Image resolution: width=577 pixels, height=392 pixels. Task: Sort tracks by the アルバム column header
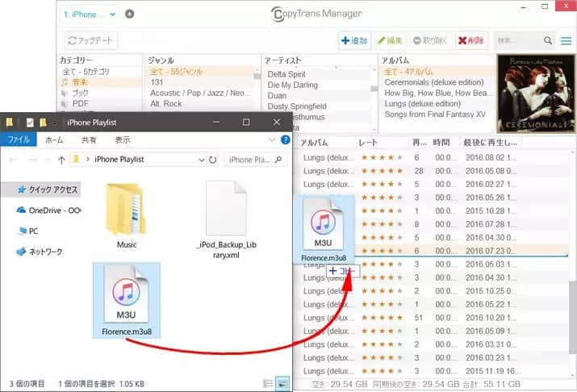(x=314, y=142)
